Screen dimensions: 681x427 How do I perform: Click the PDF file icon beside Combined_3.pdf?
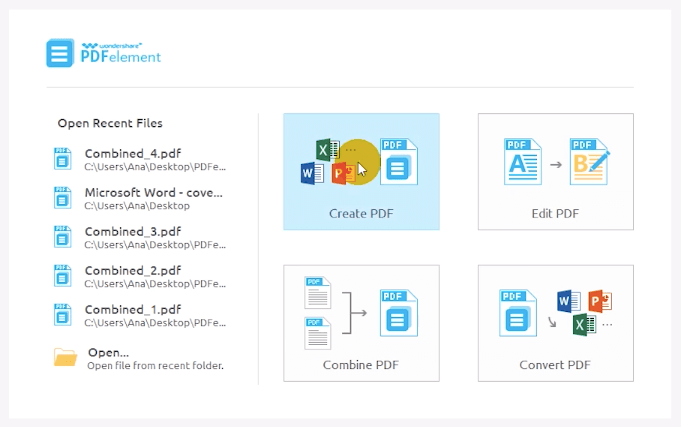tap(63, 237)
